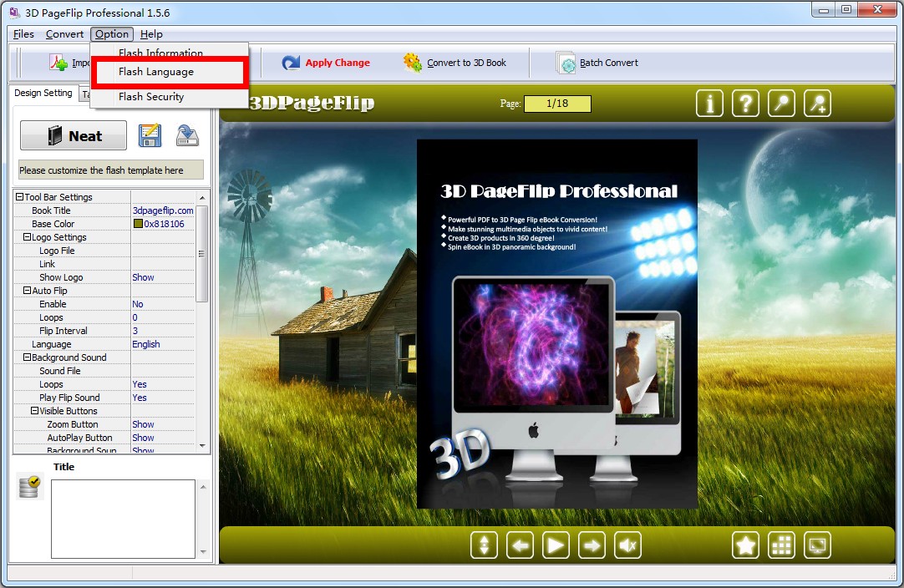The image size is (904, 588).
Task: Click the bookmark star button
Action: 745,545
